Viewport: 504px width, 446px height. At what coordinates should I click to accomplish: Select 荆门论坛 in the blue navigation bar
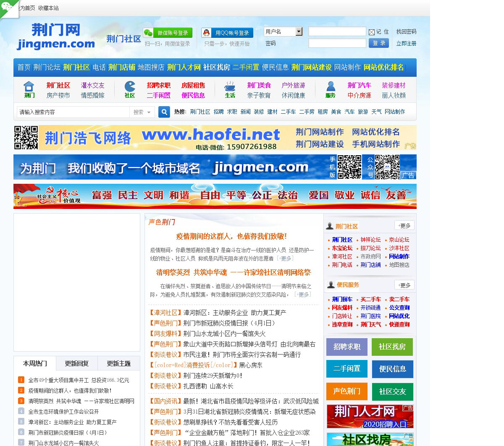(x=47, y=67)
